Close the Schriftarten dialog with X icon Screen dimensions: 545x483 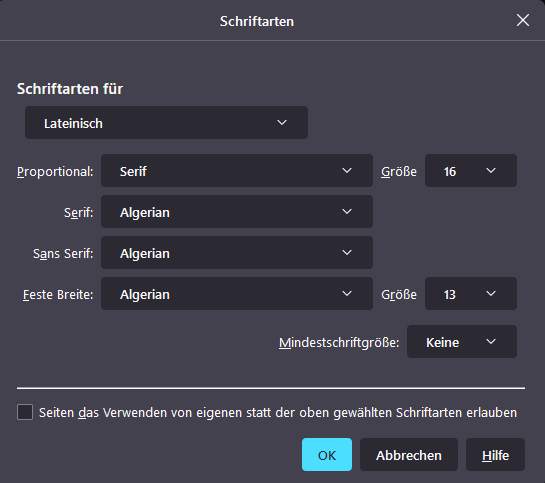(523, 20)
